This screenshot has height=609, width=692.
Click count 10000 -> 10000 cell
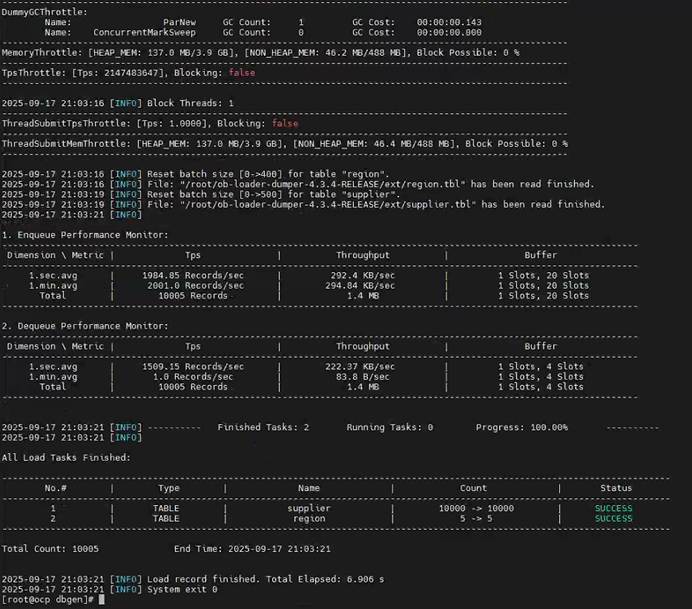pyautogui.click(x=476, y=508)
